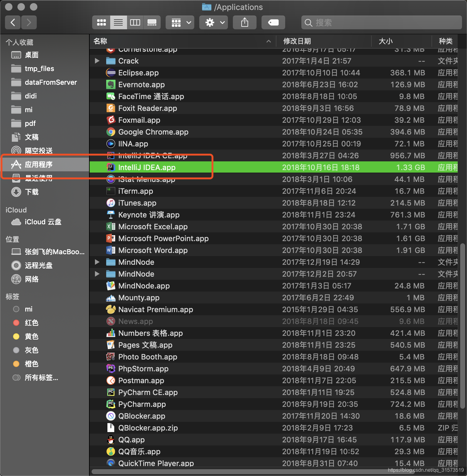Go back with the left arrow button
Screen dimensions: 467x476
point(13,22)
